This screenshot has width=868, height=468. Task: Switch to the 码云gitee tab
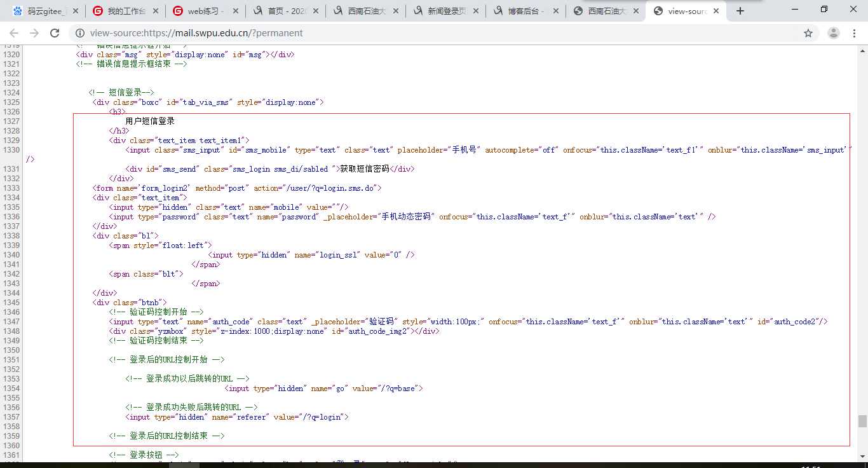coord(45,11)
